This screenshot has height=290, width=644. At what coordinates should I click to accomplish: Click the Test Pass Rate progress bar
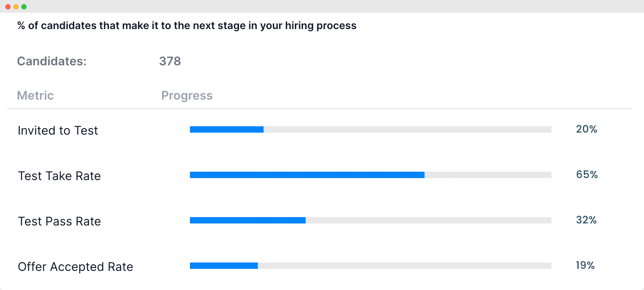pos(371,220)
